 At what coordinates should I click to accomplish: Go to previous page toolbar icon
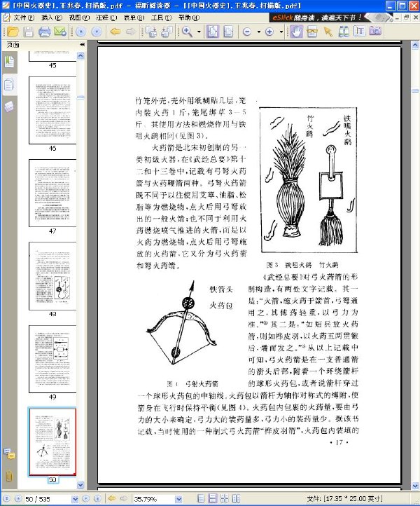[x=81, y=32]
